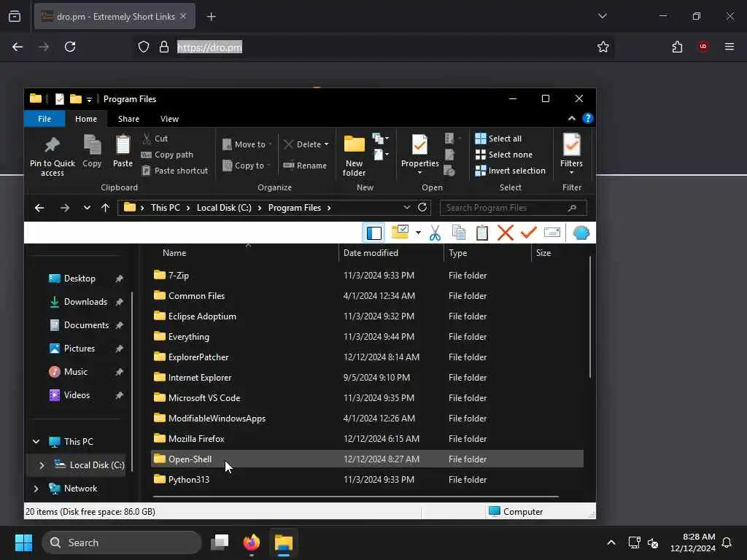The height and width of the screenshot is (560, 747).
Task: Click Select none in the ribbon
Action: (x=504, y=155)
